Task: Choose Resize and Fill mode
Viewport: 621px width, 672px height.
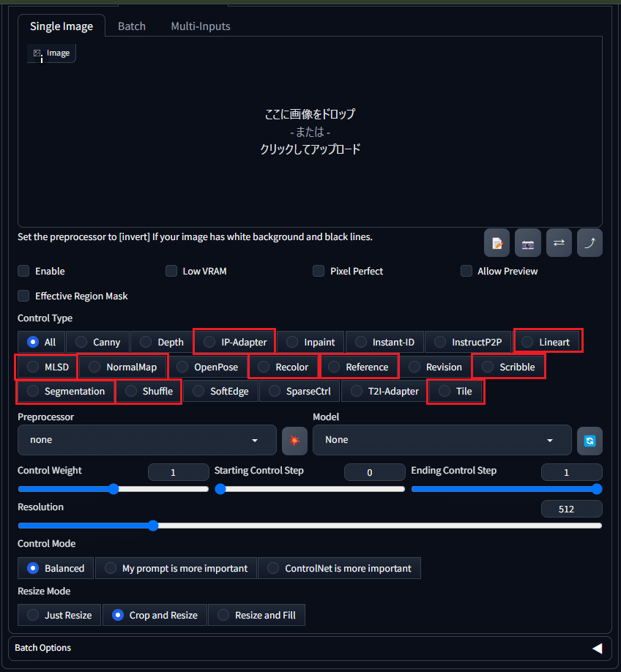Action: pyautogui.click(x=256, y=615)
